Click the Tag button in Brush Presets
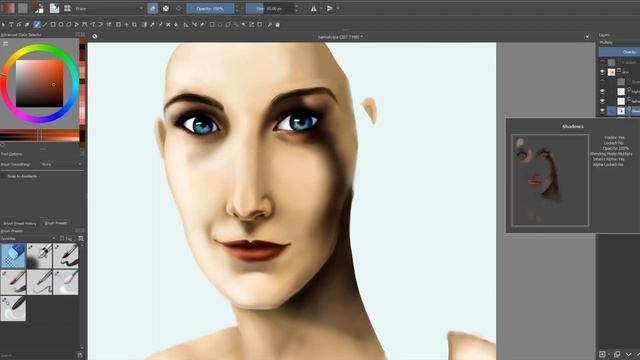 pyautogui.click(x=66, y=238)
